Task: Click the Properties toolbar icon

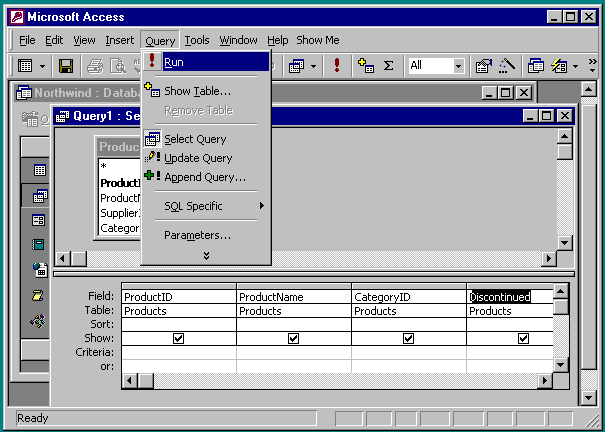Action: (484, 66)
